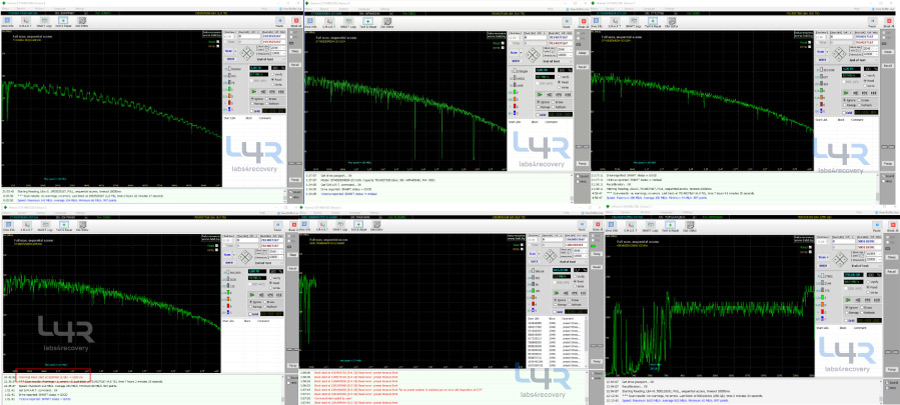Screen dimensions: 900x405
Task: Click Break All in the top-middle window
Action: click(583, 23)
